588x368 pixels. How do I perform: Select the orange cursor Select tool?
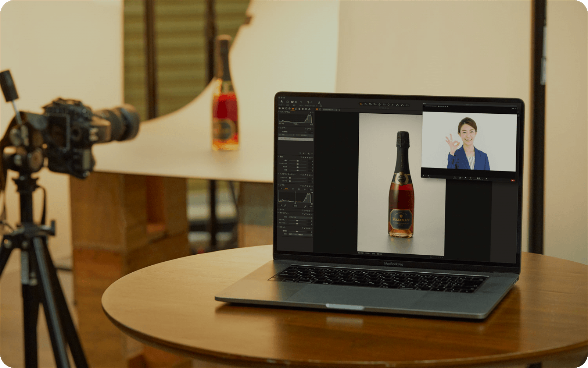tap(361, 104)
